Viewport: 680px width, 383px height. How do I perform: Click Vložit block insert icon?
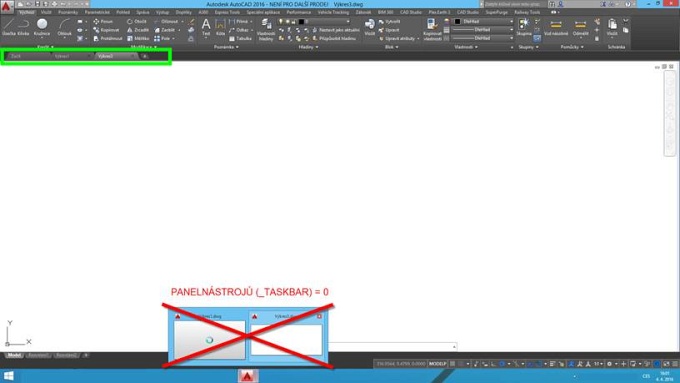coord(369,27)
